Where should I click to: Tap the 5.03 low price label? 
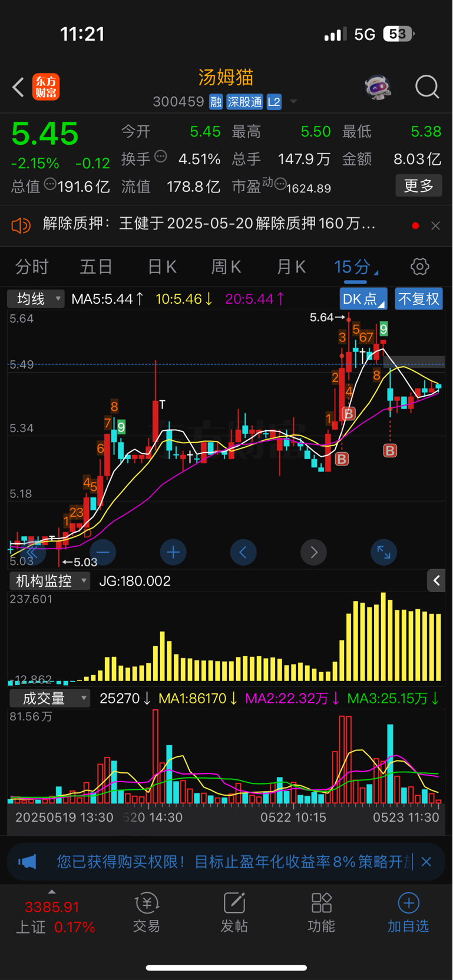85,563
